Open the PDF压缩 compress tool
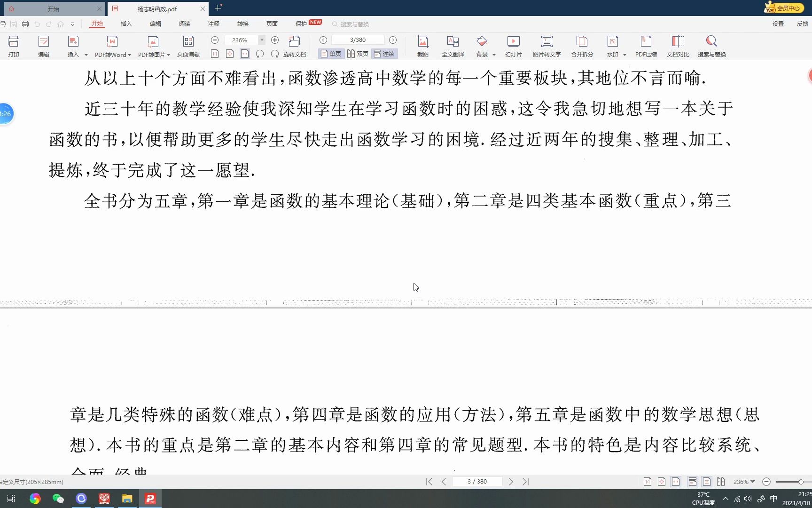 click(646, 46)
